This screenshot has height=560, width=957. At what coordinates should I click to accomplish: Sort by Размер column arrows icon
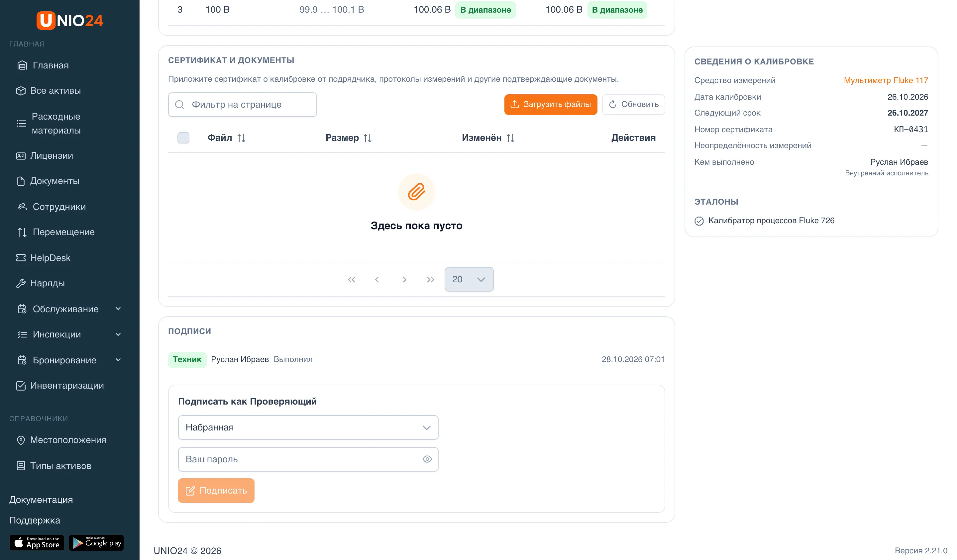point(367,138)
